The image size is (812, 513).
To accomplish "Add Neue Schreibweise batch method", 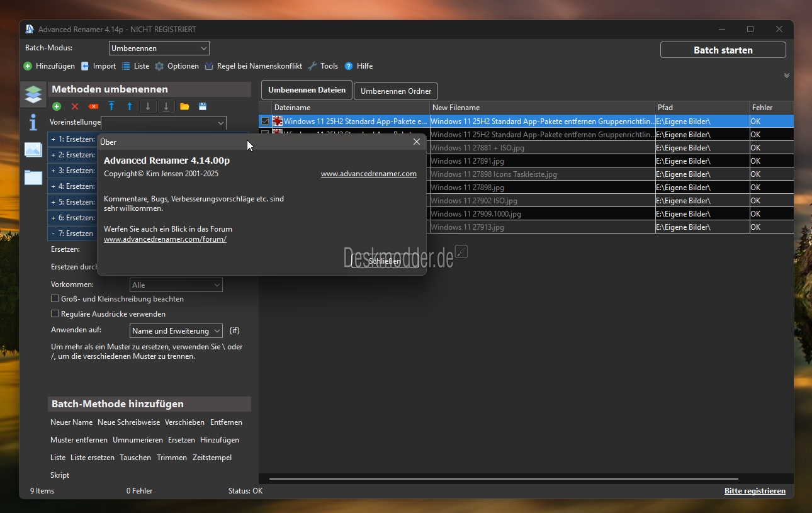I will [x=128, y=422].
